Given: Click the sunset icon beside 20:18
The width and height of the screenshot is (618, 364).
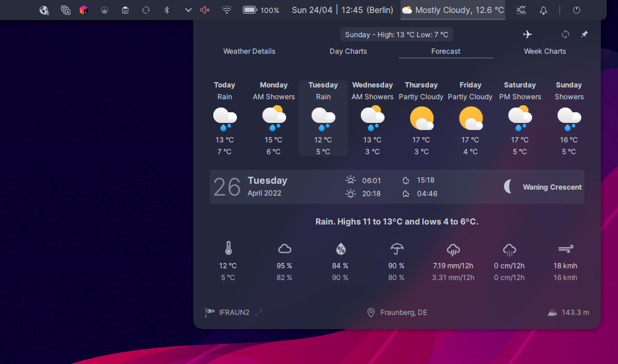Looking at the screenshot, I should (x=350, y=194).
